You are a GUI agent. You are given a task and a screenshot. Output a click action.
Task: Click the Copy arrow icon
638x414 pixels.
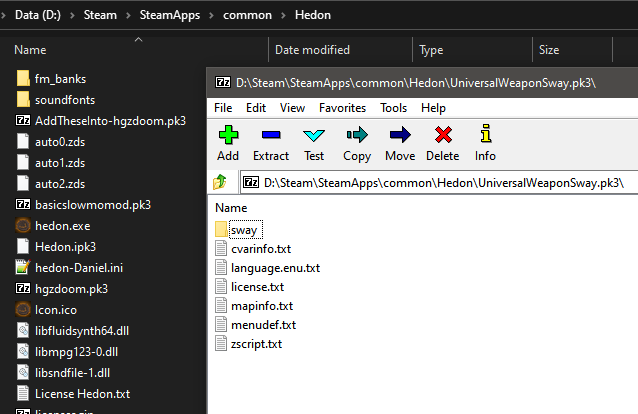(x=357, y=135)
